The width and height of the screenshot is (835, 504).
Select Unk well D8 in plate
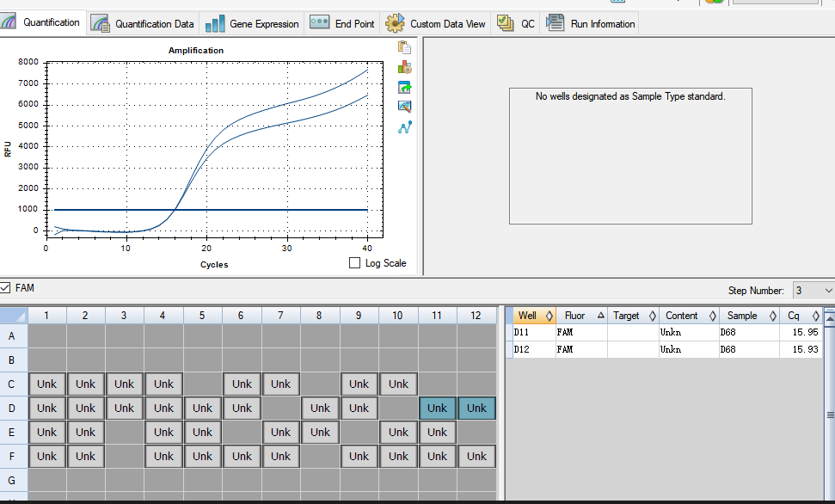point(320,408)
